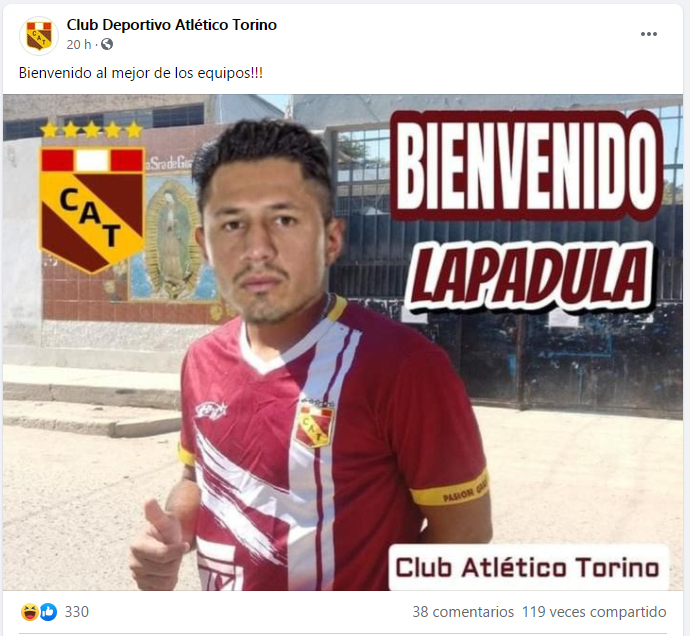
Task: Click the laughing Haha reaction icon
Action: point(29,612)
